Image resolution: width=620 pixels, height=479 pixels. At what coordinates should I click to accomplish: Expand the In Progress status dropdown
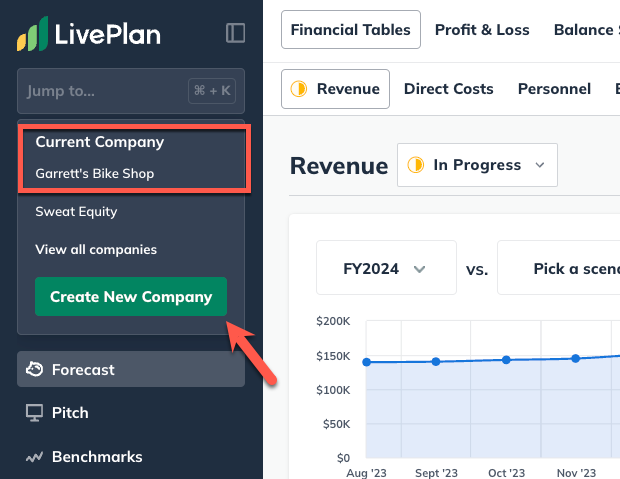click(540, 165)
